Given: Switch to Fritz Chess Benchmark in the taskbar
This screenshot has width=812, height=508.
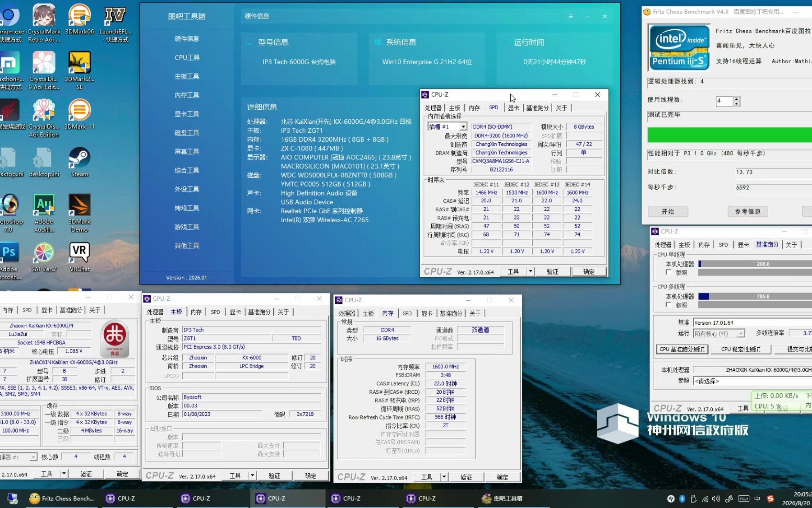Looking at the screenshot, I should 62,499.
